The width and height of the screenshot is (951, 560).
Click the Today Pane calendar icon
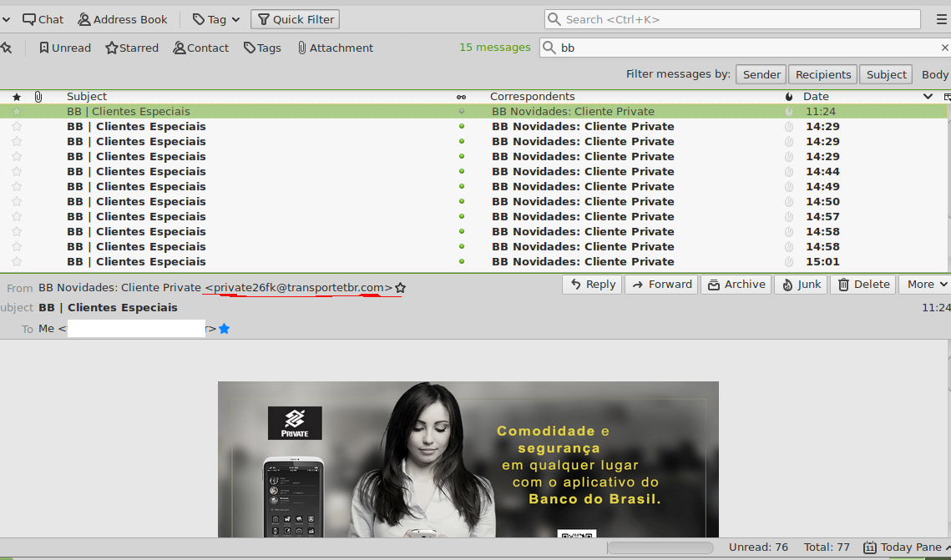(x=869, y=547)
